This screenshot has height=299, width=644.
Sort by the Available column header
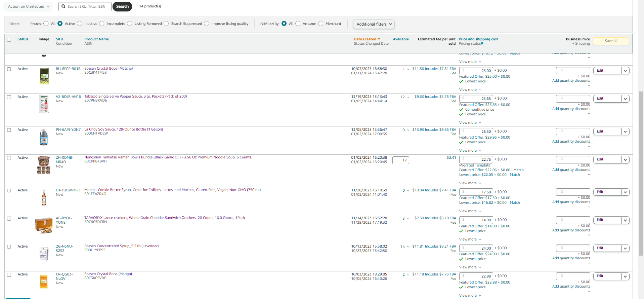401,39
